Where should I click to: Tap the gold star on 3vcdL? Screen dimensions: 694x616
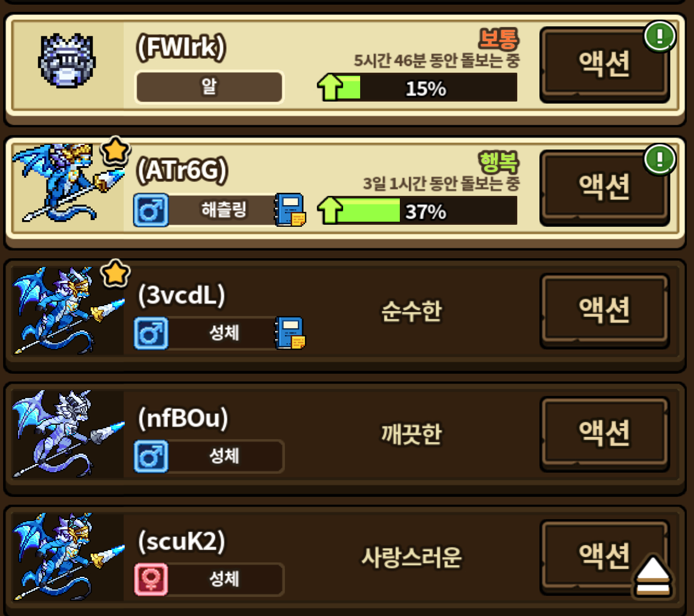115,274
